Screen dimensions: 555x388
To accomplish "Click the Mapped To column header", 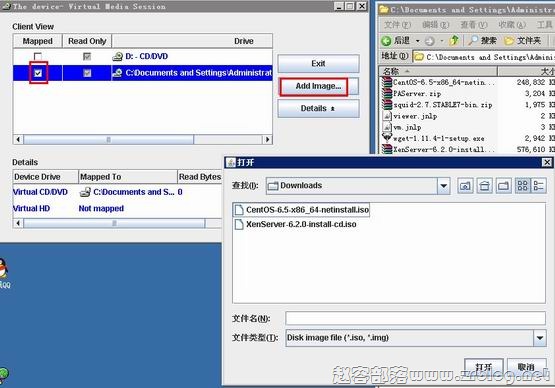I will click(128, 177).
